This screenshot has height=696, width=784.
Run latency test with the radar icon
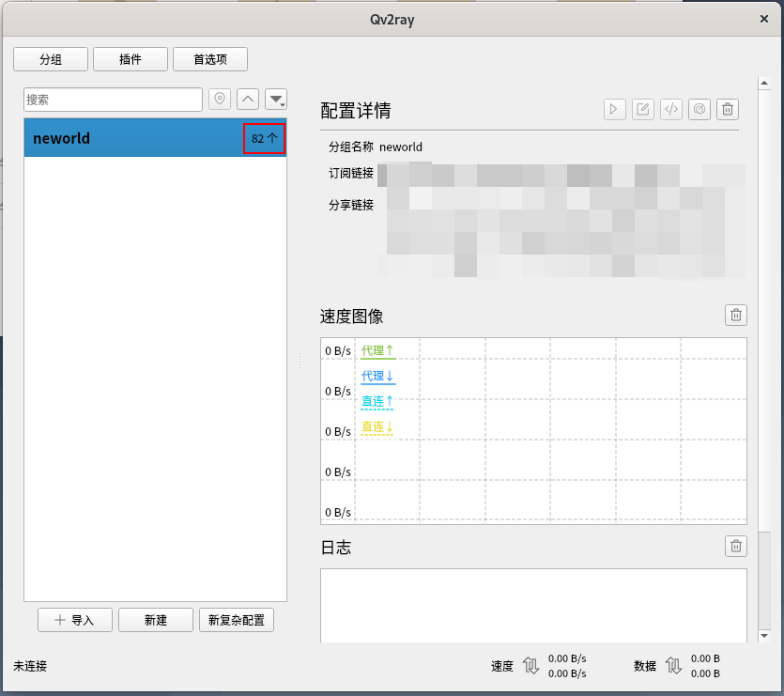point(699,109)
